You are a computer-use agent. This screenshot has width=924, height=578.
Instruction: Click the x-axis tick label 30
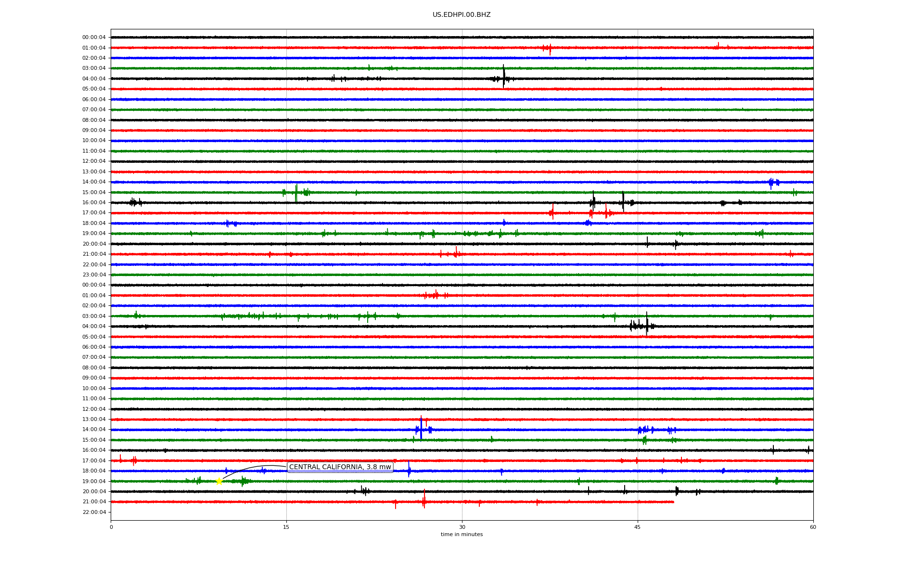pos(462,527)
